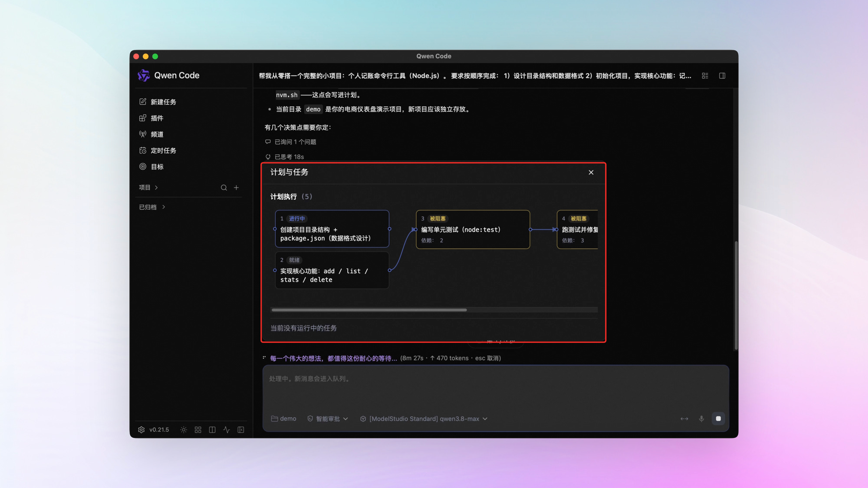Click the 有几个决策点需要你定 line
Viewport: 868px width, 488px height.
298,127
